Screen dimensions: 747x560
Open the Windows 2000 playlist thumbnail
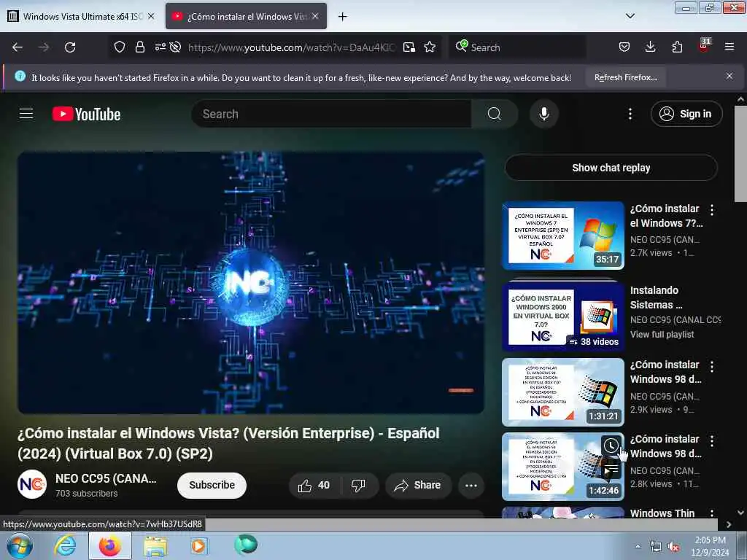(563, 316)
